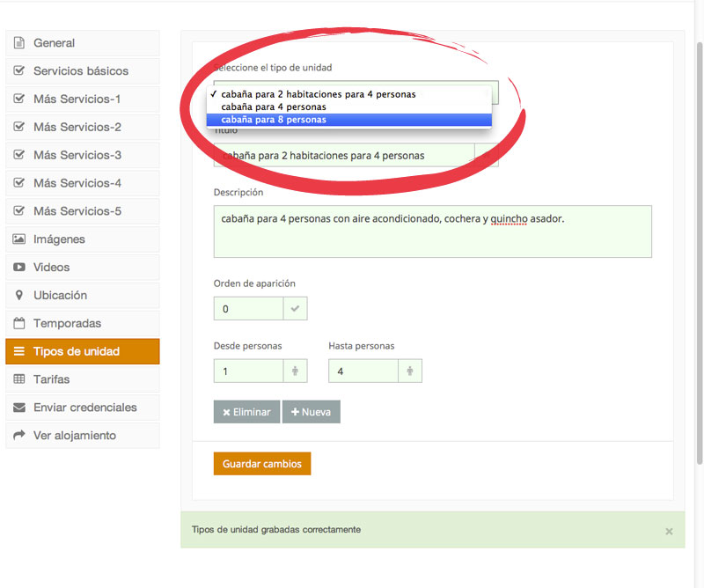Go to Más Servicios-3
The width and height of the screenshot is (704, 588).
(x=83, y=155)
